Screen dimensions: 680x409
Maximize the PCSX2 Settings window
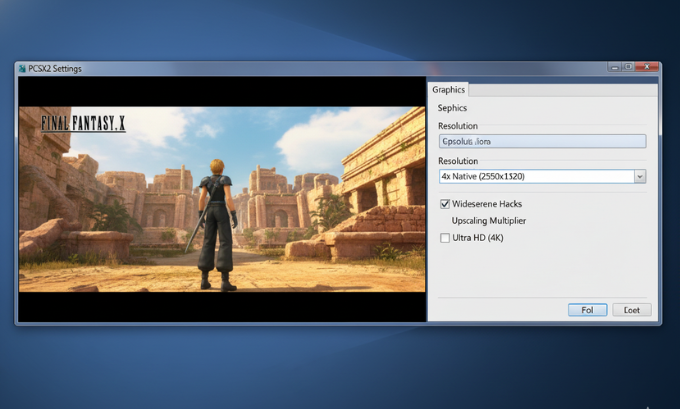[x=627, y=67]
